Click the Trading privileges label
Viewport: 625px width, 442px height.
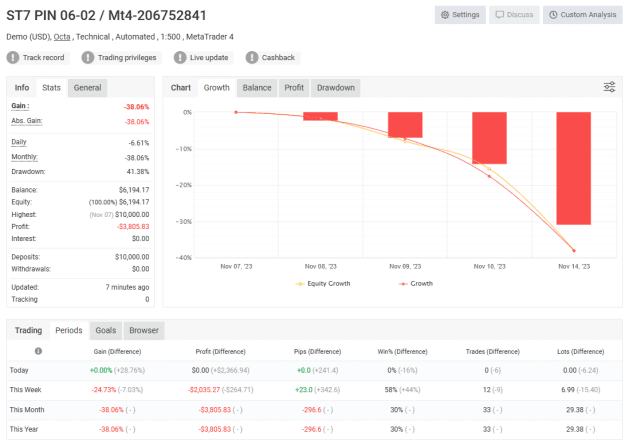click(x=127, y=57)
